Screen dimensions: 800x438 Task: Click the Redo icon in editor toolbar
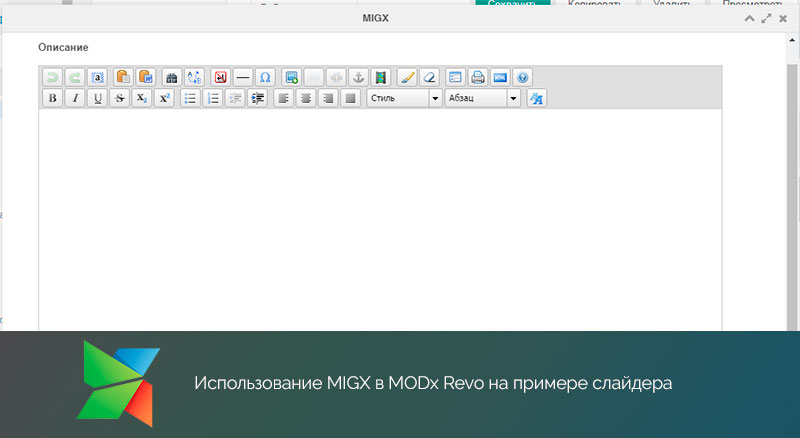pyautogui.click(x=74, y=77)
